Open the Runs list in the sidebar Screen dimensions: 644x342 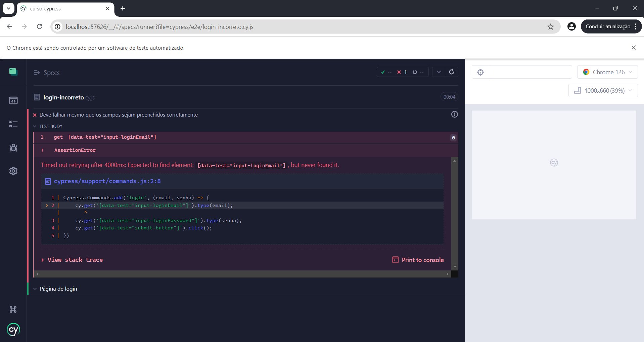(13, 124)
